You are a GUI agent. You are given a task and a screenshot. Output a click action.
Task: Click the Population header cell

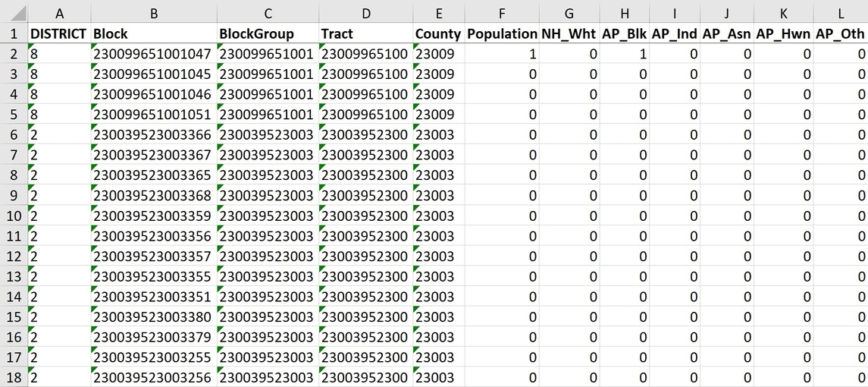click(x=502, y=34)
